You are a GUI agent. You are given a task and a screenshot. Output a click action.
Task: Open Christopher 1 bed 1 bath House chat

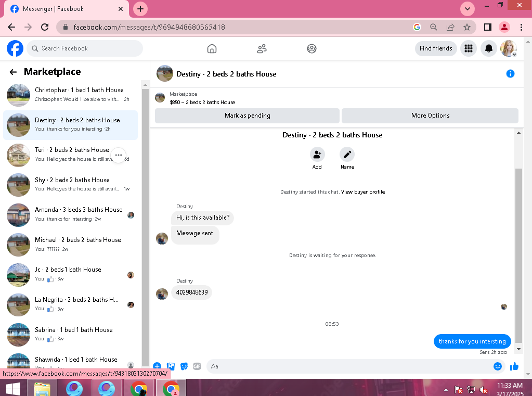pos(71,95)
